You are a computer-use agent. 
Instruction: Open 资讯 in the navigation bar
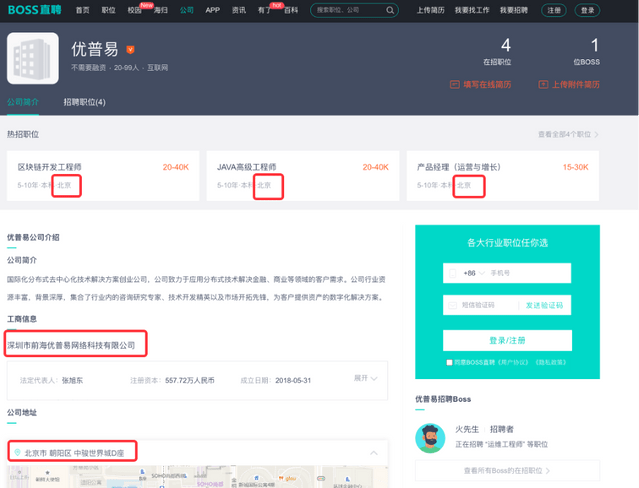239,10
